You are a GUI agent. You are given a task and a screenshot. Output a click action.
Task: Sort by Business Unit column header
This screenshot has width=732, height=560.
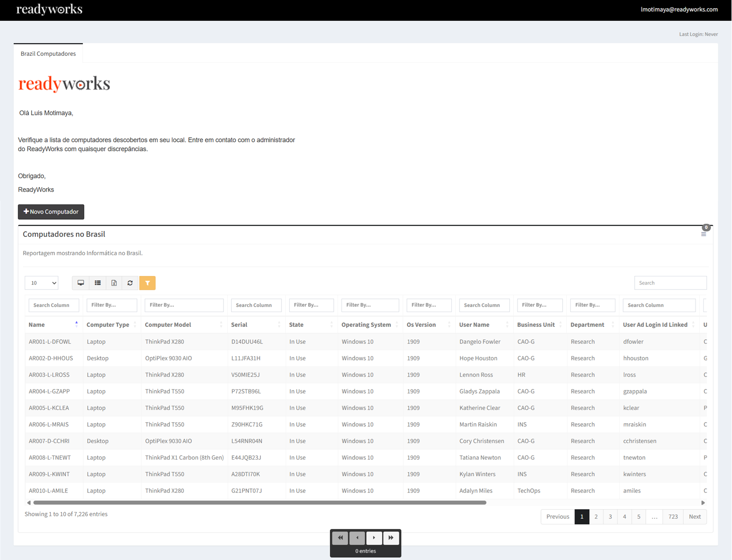click(x=540, y=325)
